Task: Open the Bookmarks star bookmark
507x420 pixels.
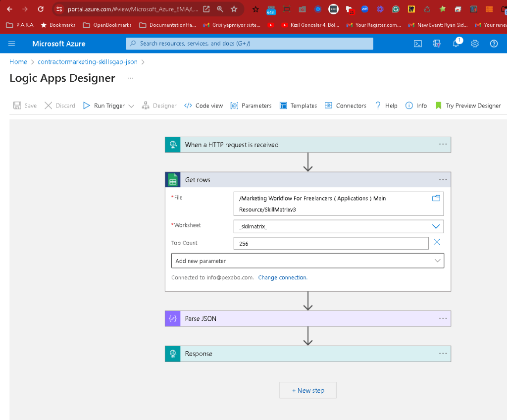Action: (x=58, y=25)
